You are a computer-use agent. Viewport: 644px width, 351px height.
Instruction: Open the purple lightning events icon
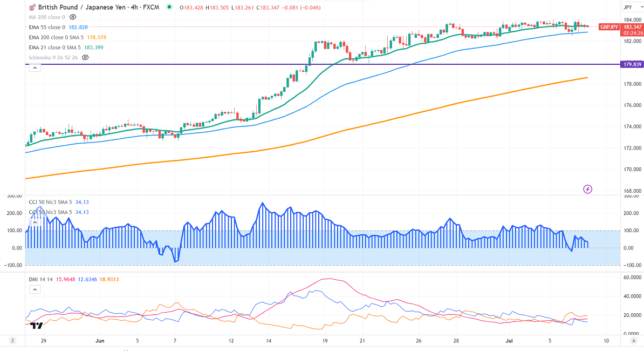588,189
